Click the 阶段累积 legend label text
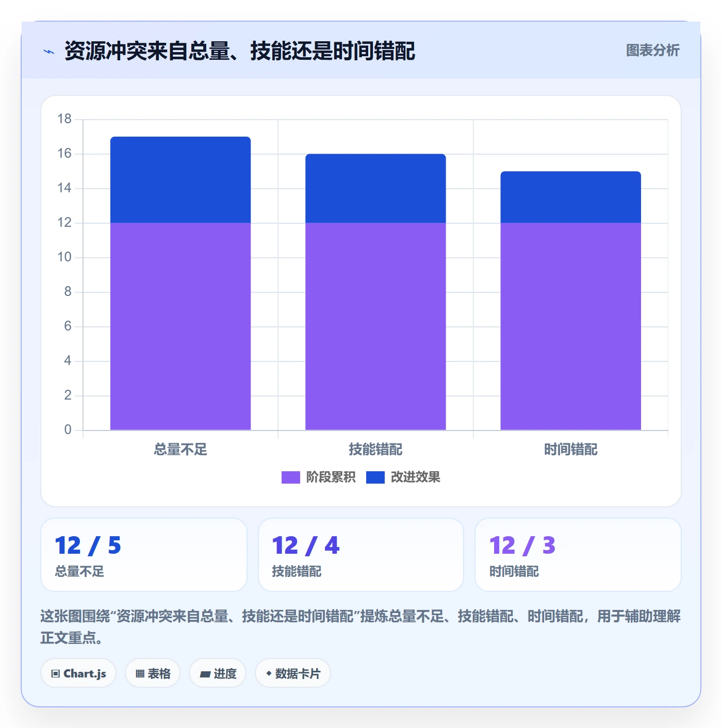Viewport: 722px width, 728px height. click(331, 477)
